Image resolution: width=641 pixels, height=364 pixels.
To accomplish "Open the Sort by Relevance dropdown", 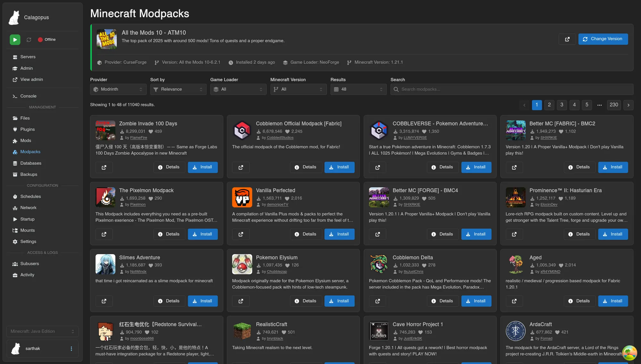I will 178,89.
